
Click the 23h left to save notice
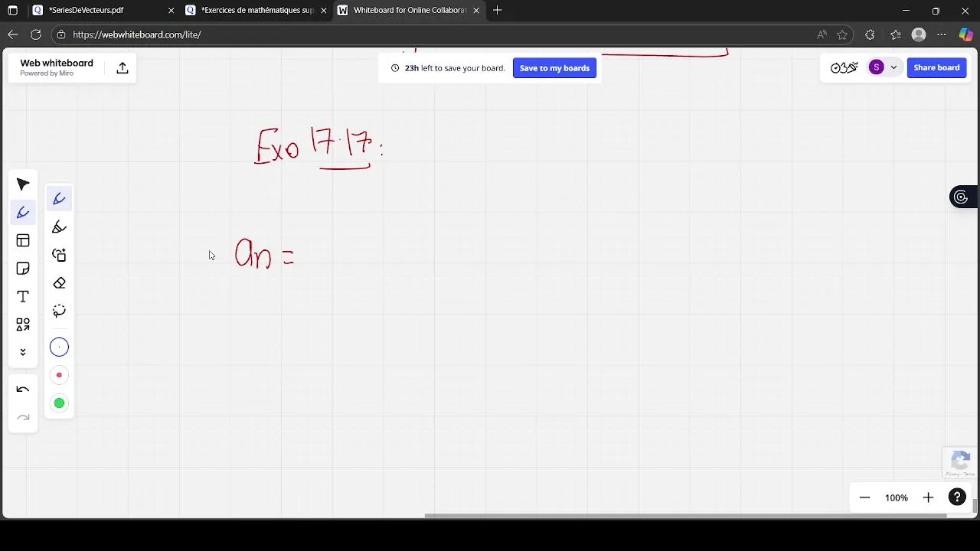(x=448, y=68)
